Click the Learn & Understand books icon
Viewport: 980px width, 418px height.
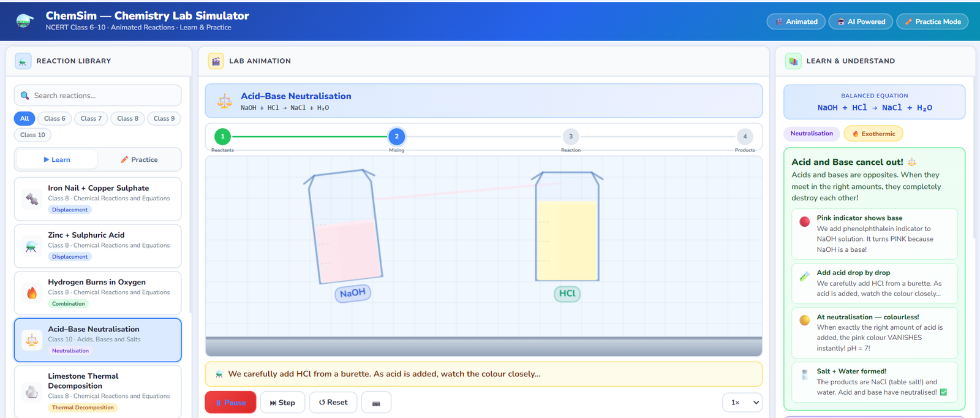point(793,61)
